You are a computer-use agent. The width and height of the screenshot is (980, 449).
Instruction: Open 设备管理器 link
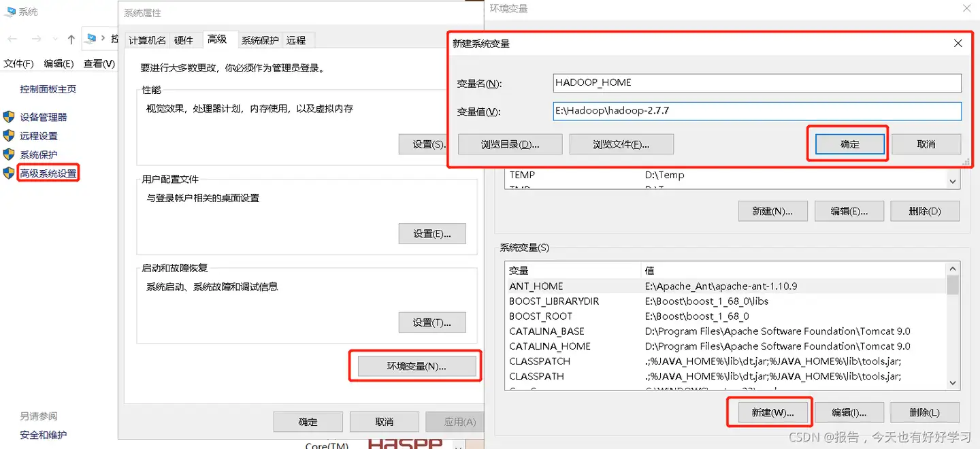coord(44,117)
